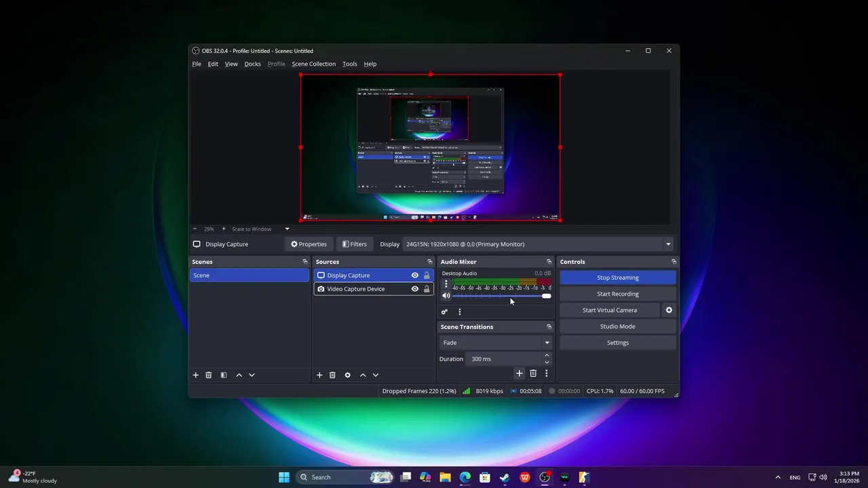Viewport: 868px width, 488px height.
Task: Hide the Display Capture source eye
Action: tap(415, 275)
